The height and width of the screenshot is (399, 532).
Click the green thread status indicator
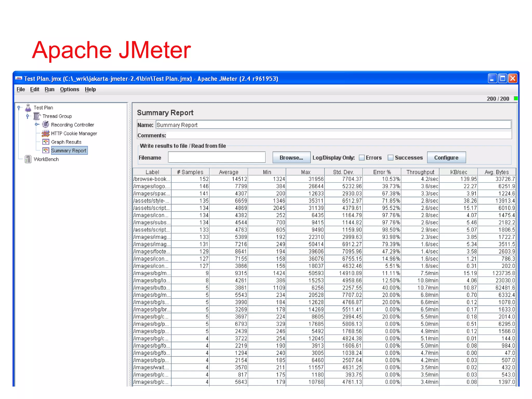[x=516, y=98]
